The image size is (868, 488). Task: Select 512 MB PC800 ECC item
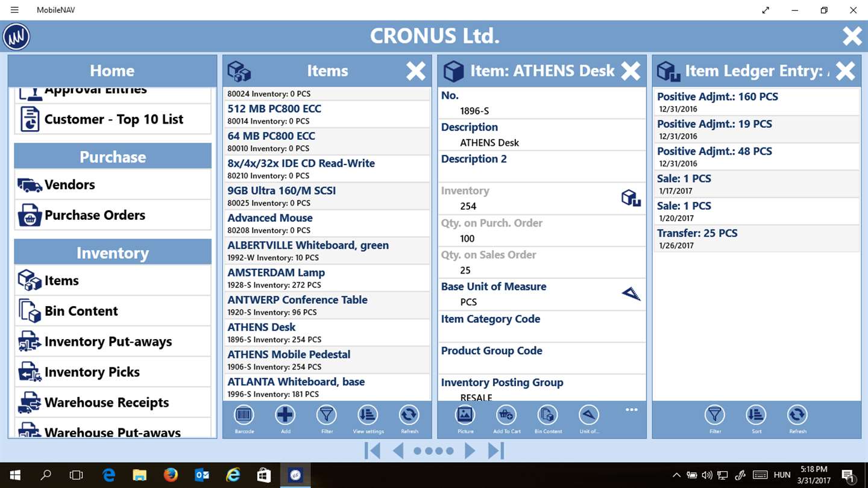[327, 114]
